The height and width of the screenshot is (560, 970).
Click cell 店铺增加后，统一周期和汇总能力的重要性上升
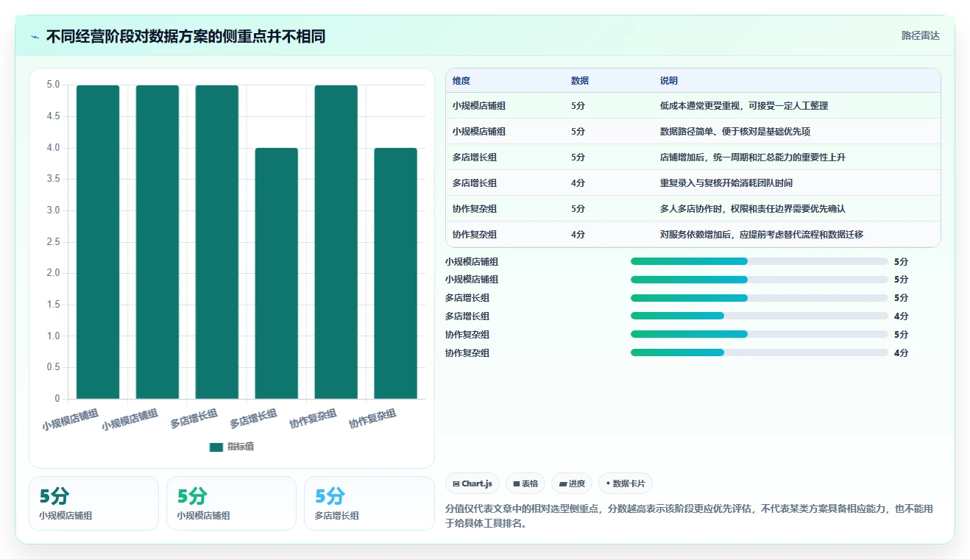click(753, 157)
